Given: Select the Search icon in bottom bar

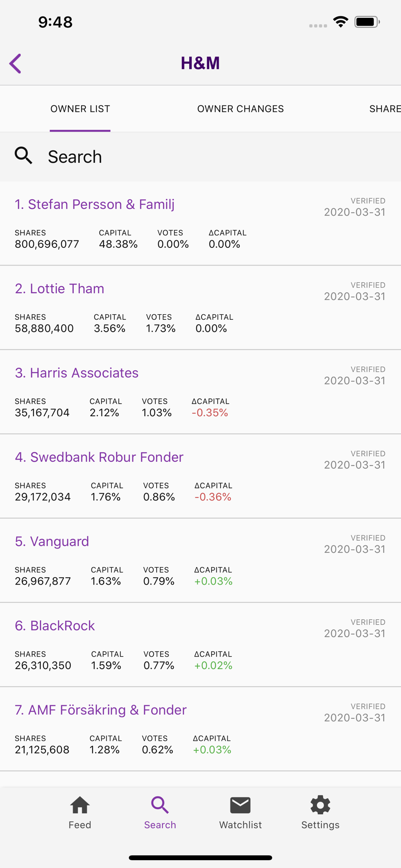Looking at the screenshot, I should tap(160, 805).
